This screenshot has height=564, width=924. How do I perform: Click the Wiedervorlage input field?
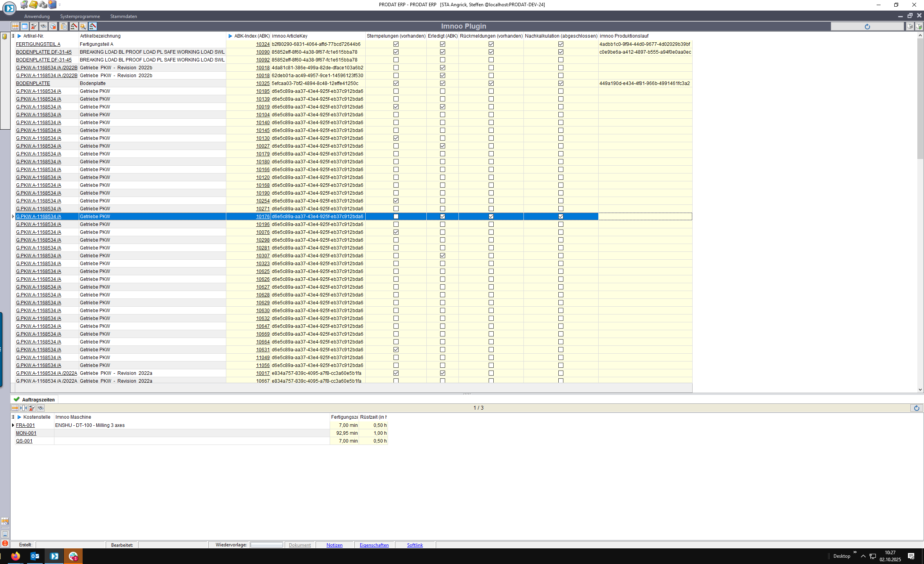tap(267, 545)
